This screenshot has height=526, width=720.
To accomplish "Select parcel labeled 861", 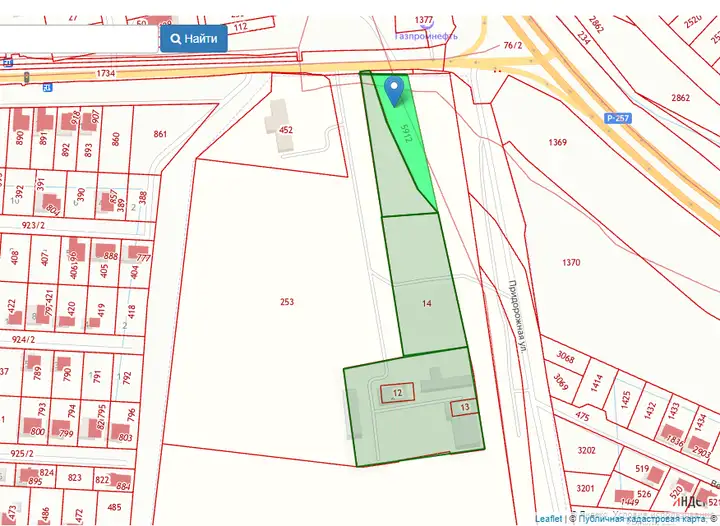I will [160, 134].
